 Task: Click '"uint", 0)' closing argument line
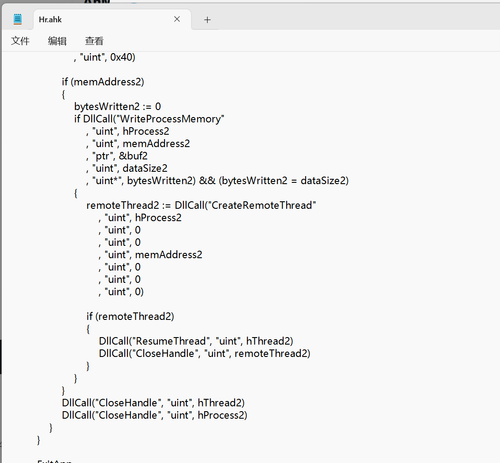coord(121,292)
